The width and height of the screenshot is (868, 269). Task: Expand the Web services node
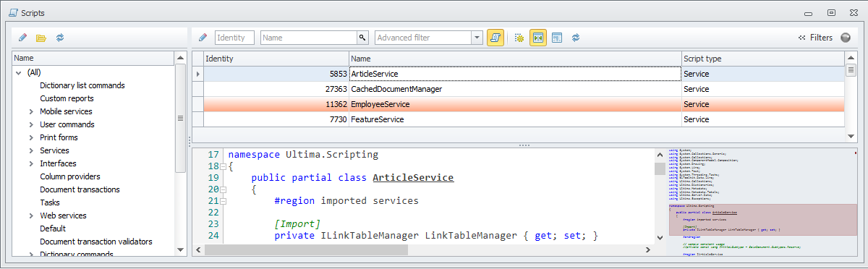coord(31,215)
